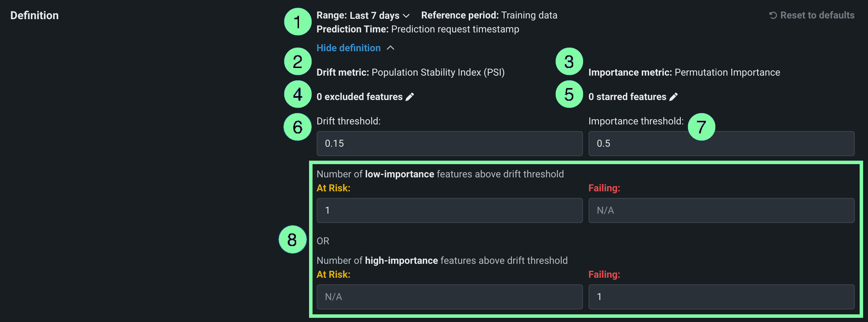The image size is (868, 322).
Task: Click the circular reset arrow icon
Action: coord(773,15)
